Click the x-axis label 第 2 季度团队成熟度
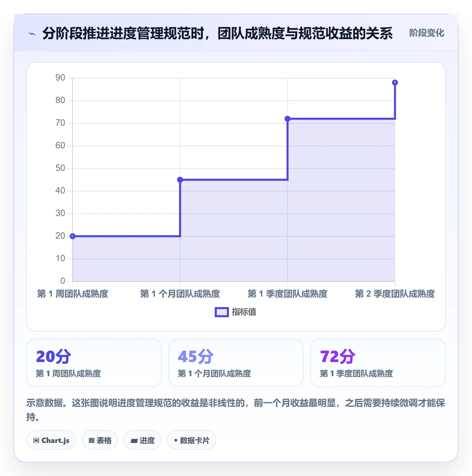Viewport: 472px width, 476px height. click(x=395, y=294)
